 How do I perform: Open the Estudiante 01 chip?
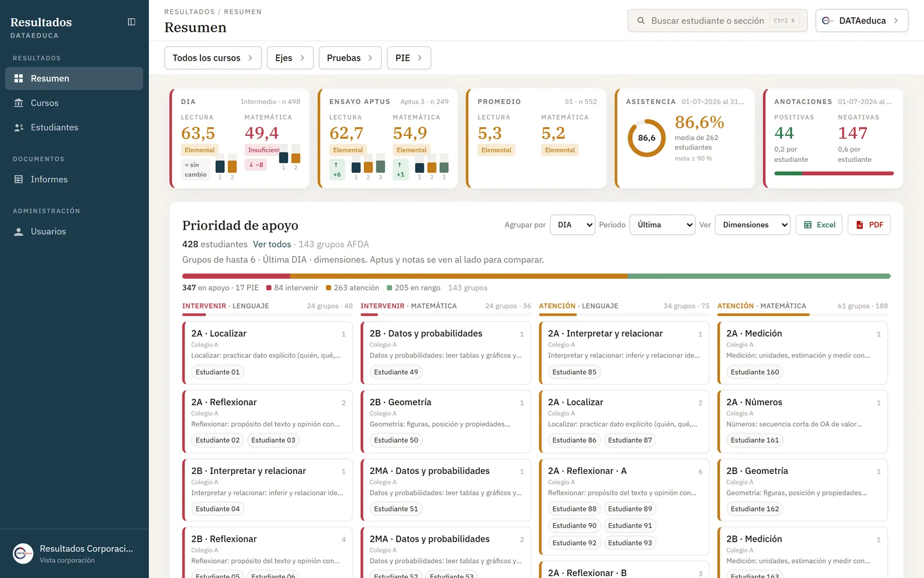point(218,372)
